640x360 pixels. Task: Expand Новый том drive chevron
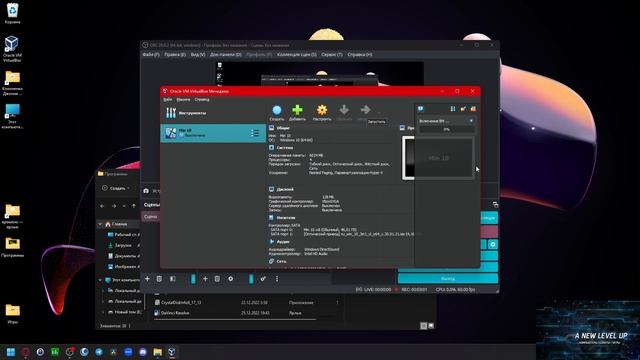103,312
